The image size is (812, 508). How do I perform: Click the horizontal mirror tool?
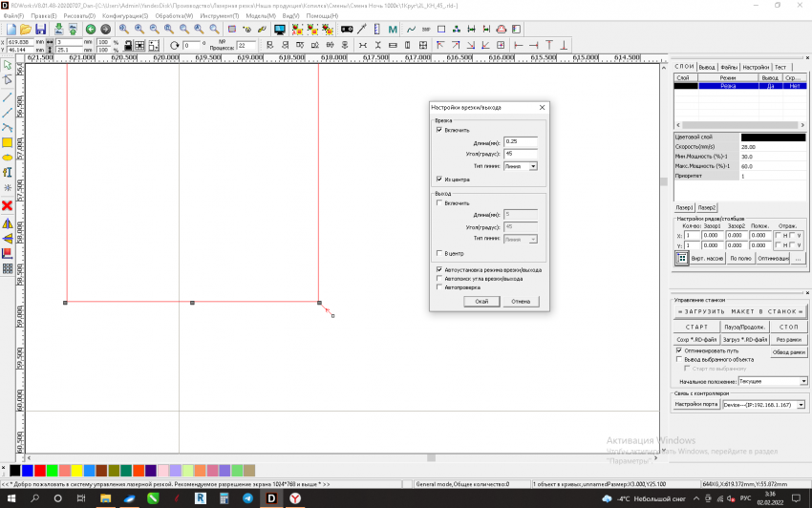click(x=8, y=223)
